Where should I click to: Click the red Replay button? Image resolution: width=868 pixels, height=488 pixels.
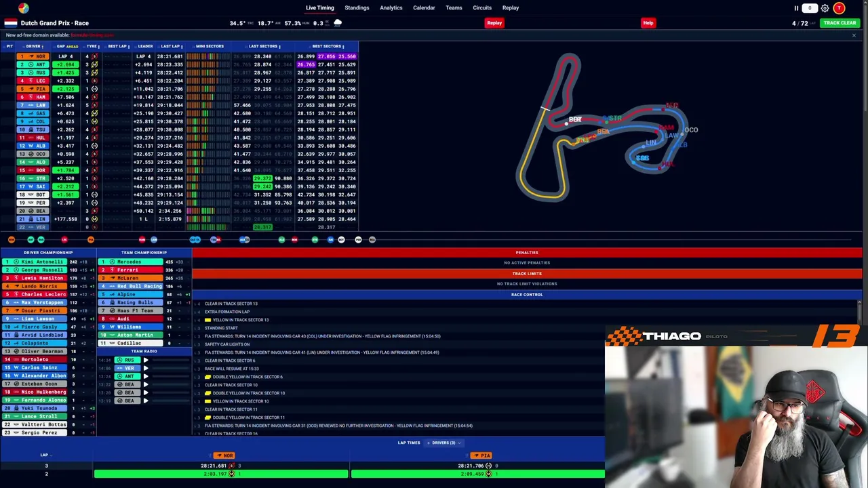click(494, 23)
